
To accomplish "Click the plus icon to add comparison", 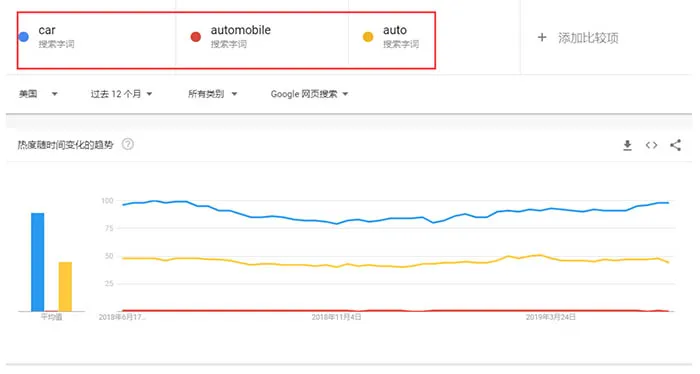I will 542,37.
